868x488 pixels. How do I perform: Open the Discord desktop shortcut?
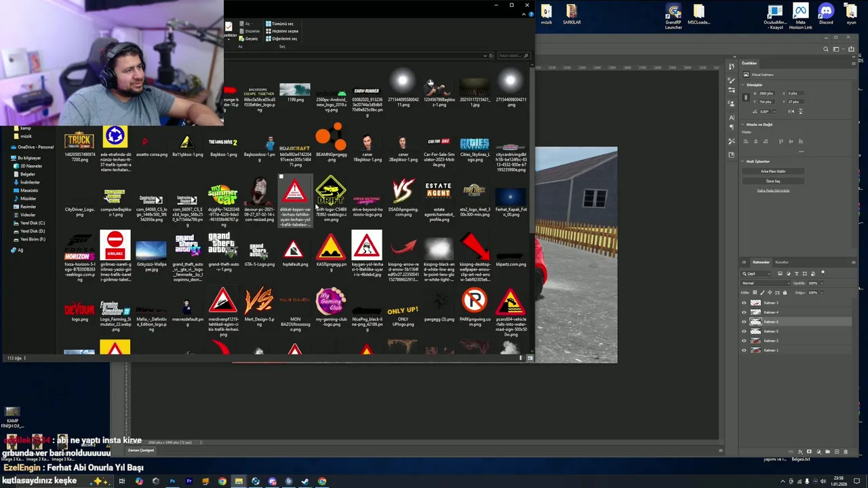[x=826, y=14]
